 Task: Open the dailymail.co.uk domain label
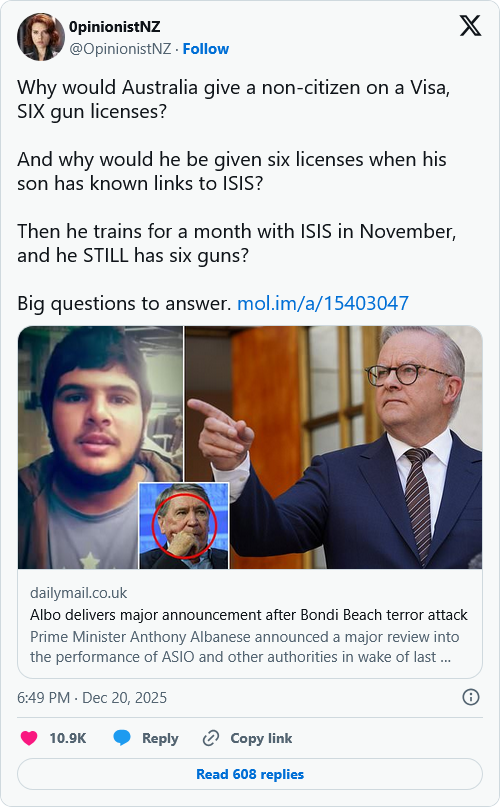coord(78,593)
